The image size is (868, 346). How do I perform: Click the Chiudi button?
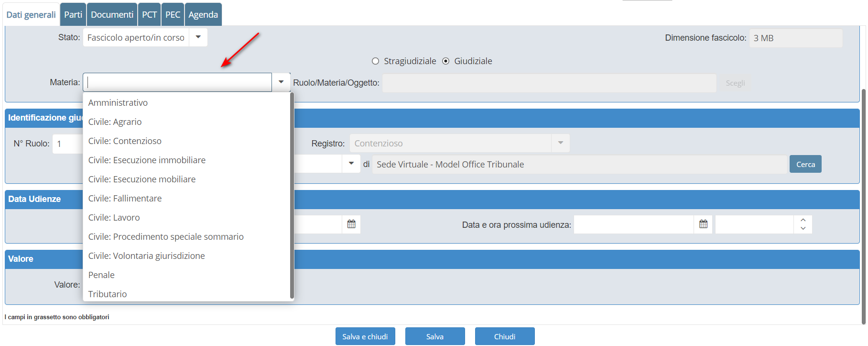tap(505, 336)
